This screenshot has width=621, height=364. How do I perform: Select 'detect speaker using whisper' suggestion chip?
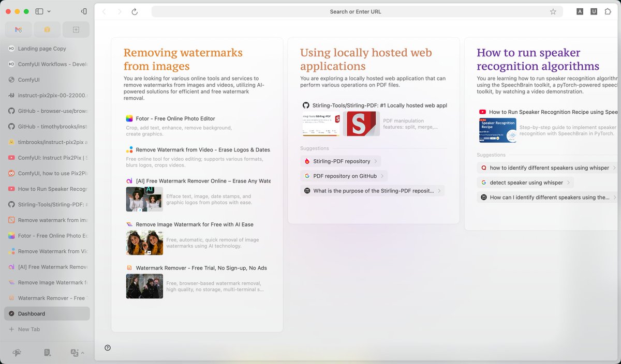tap(525, 183)
